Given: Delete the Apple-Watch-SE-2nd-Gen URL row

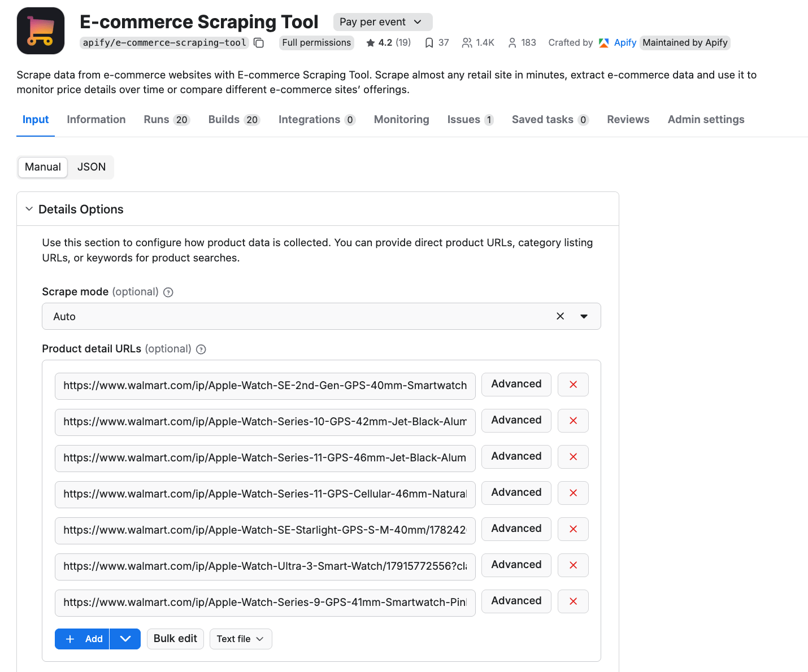Looking at the screenshot, I should pos(573,385).
